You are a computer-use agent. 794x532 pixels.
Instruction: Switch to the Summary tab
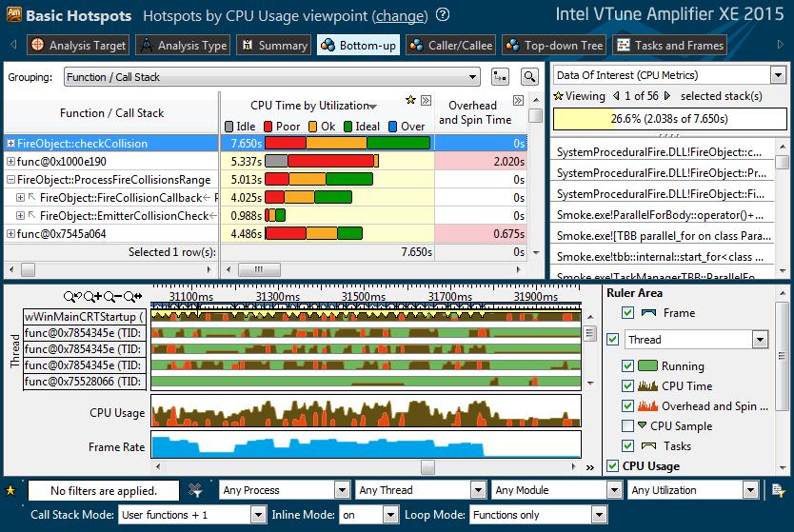click(x=274, y=45)
